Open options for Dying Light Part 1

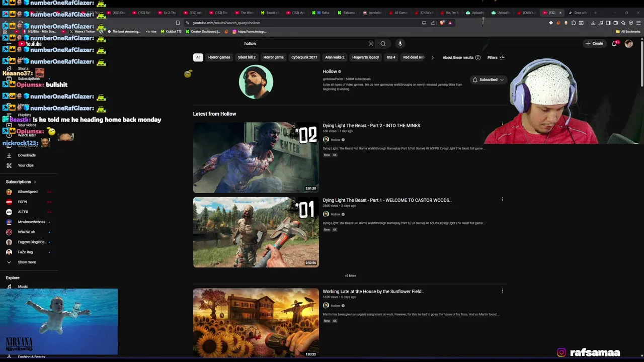point(502,200)
